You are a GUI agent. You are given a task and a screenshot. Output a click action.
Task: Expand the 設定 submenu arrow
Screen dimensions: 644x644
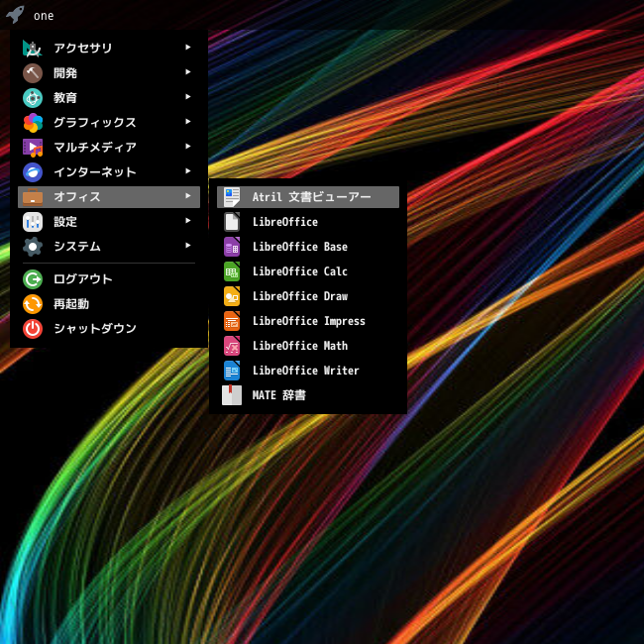[187, 221]
